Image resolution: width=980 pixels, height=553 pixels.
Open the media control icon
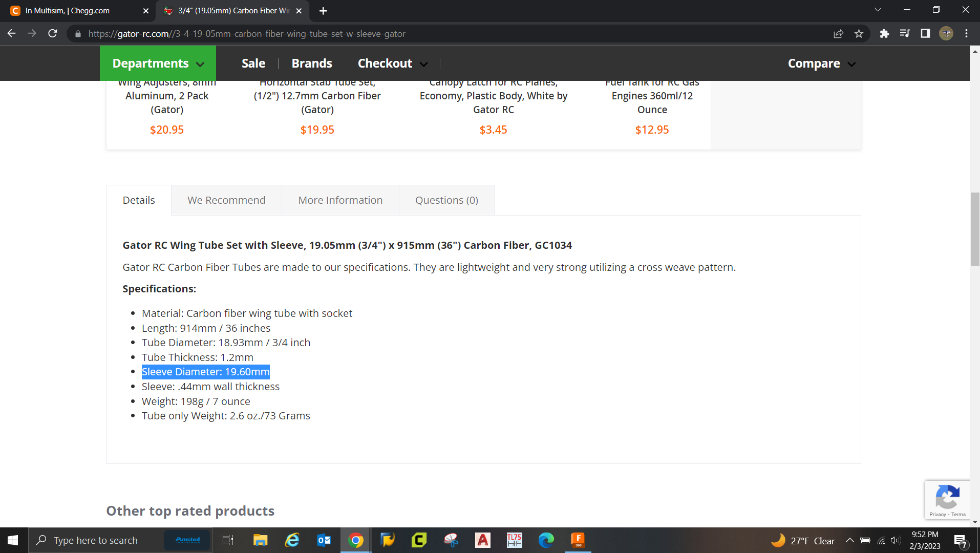905,34
